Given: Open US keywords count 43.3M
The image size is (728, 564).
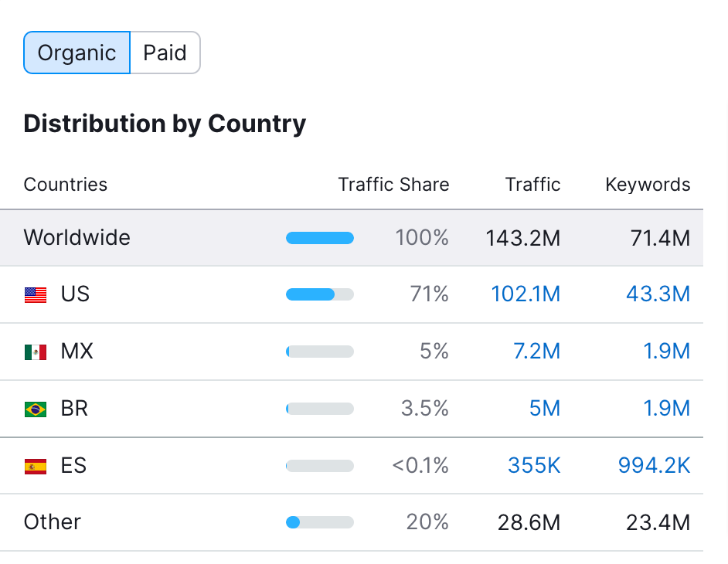Looking at the screenshot, I should pos(658,294).
